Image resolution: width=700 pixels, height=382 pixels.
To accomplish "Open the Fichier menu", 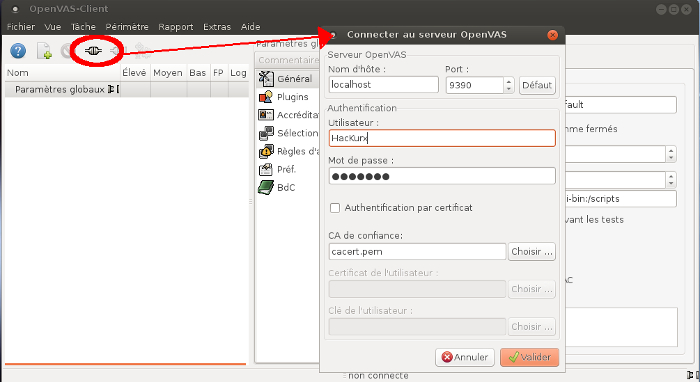I will (x=21, y=27).
